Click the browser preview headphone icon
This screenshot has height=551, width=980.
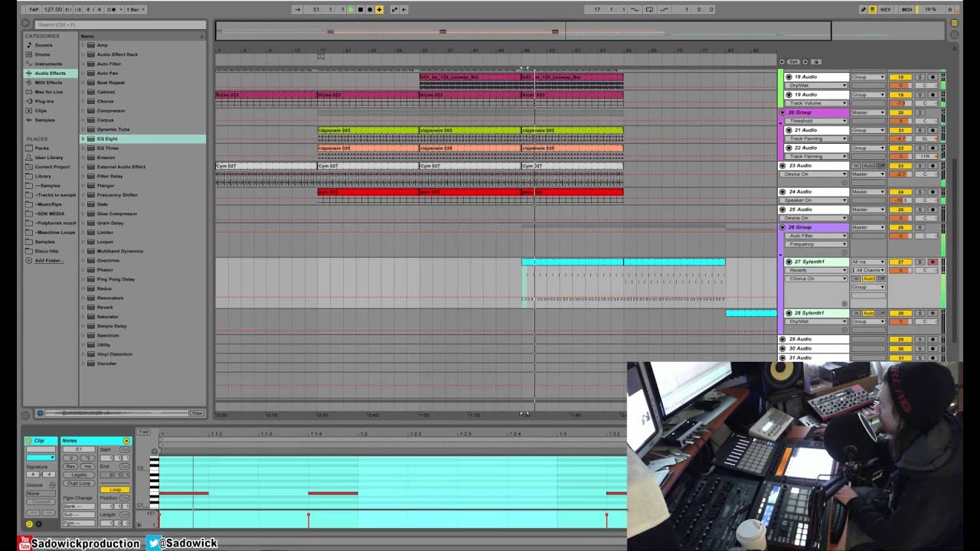(40, 413)
